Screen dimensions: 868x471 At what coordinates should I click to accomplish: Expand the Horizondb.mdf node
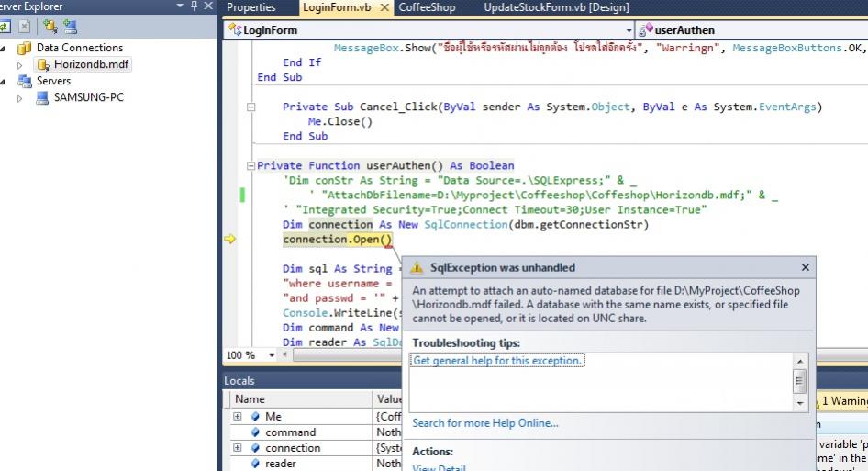[x=20, y=65]
